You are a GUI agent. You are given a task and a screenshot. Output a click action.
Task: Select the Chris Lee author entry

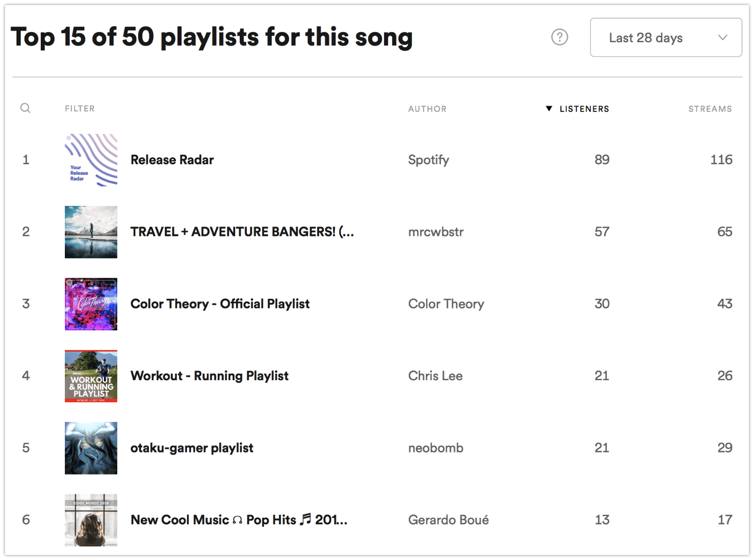pos(435,376)
